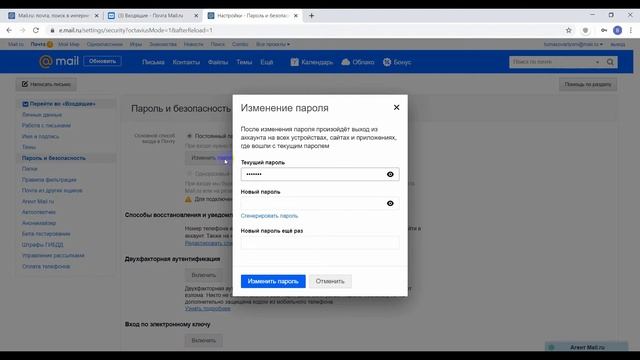The width and height of the screenshot is (640, 360).
Task: Click into the Текущий пароль field
Action: 320,174
